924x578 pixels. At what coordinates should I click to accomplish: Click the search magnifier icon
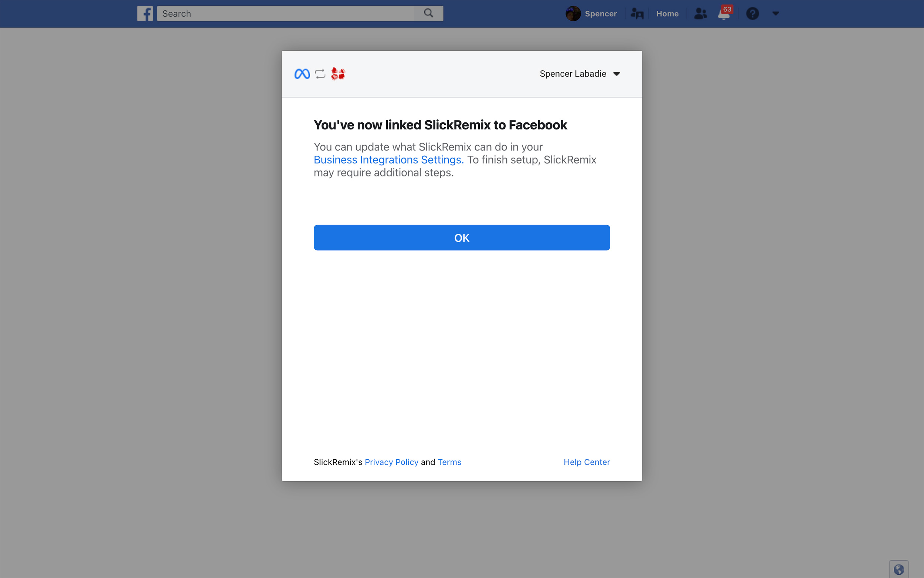[429, 13]
